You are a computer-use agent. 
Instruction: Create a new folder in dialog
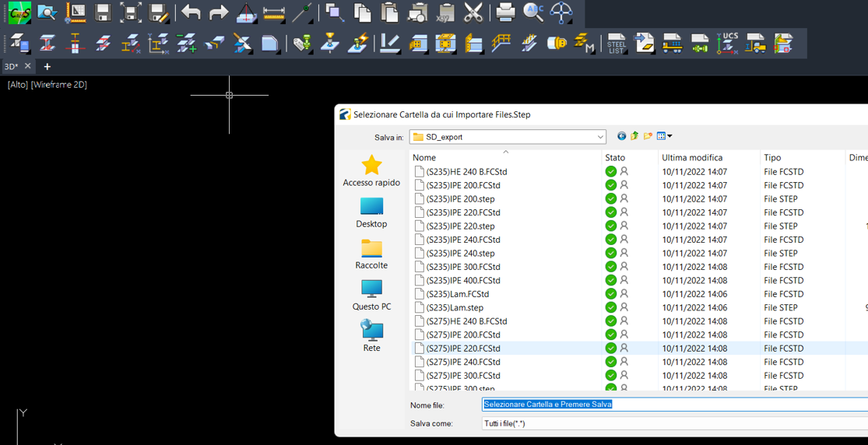coord(647,136)
